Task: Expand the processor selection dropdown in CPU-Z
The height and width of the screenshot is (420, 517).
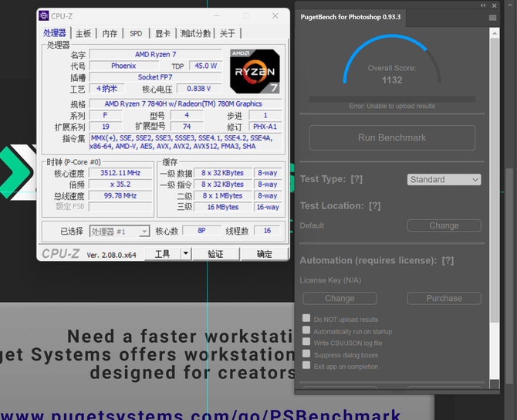Action: click(x=144, y=232)
